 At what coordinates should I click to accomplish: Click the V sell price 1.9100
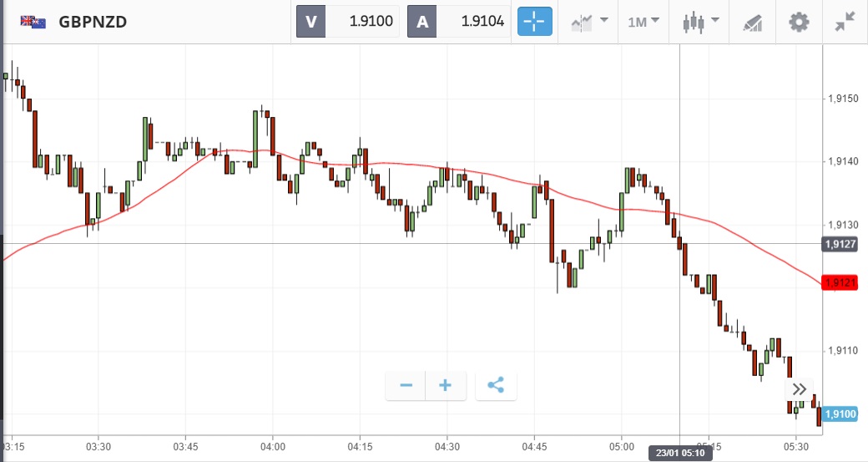(x=348, y=22)
